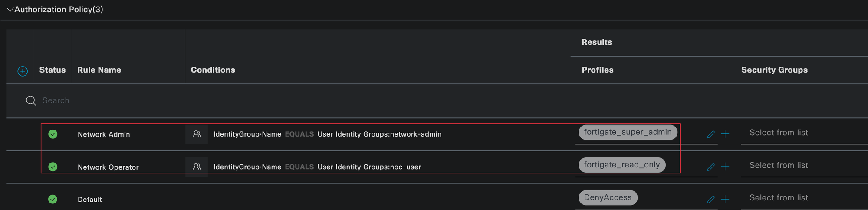Edit the DenyAccess profile pencil icon
This screenshot has width=868, height=210.
pos(710,200)
